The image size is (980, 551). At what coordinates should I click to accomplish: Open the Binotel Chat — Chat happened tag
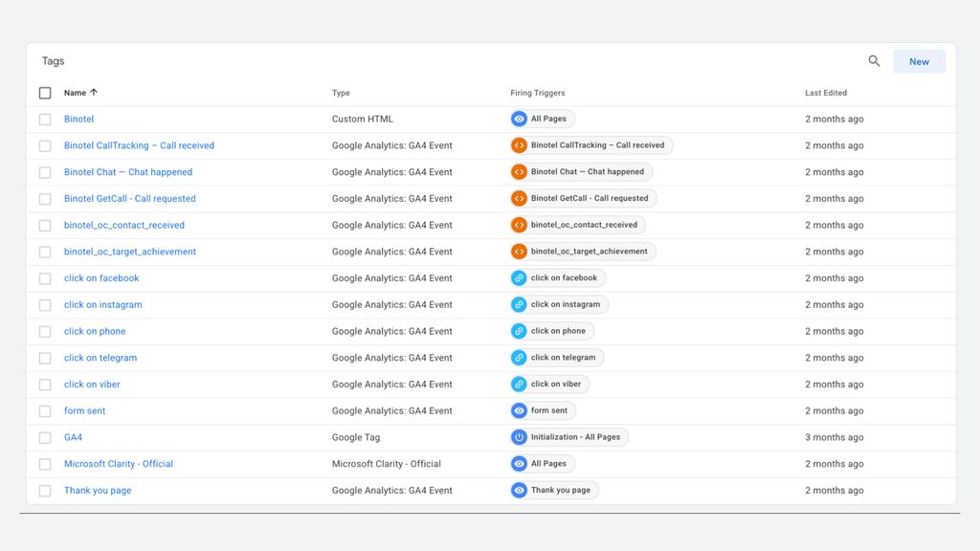(x=128, y=172)
